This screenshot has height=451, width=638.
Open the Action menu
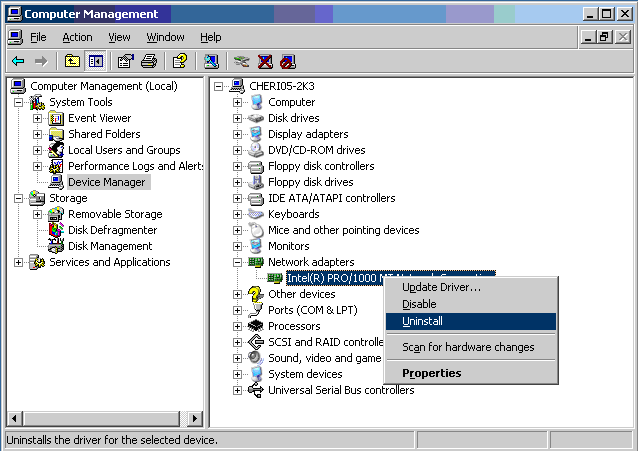(x=77, y=37)
